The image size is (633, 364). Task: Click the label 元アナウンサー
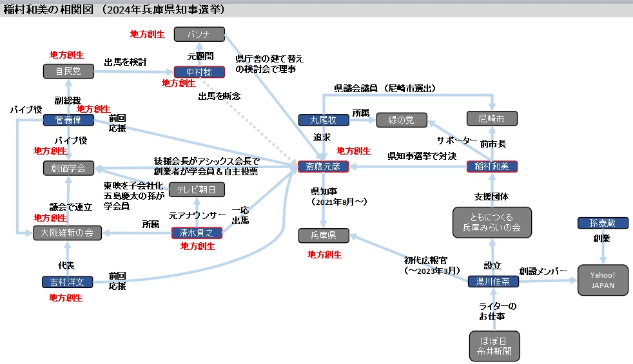pos(197,215)
